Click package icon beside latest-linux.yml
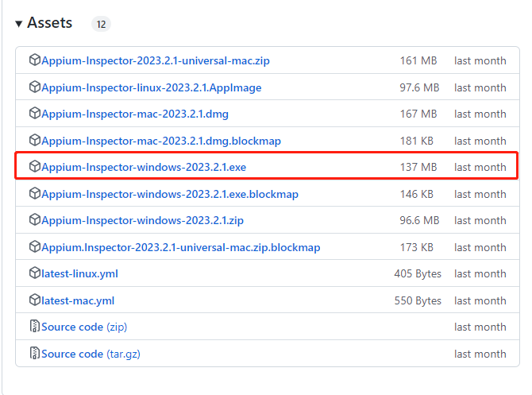 point(35,273)
